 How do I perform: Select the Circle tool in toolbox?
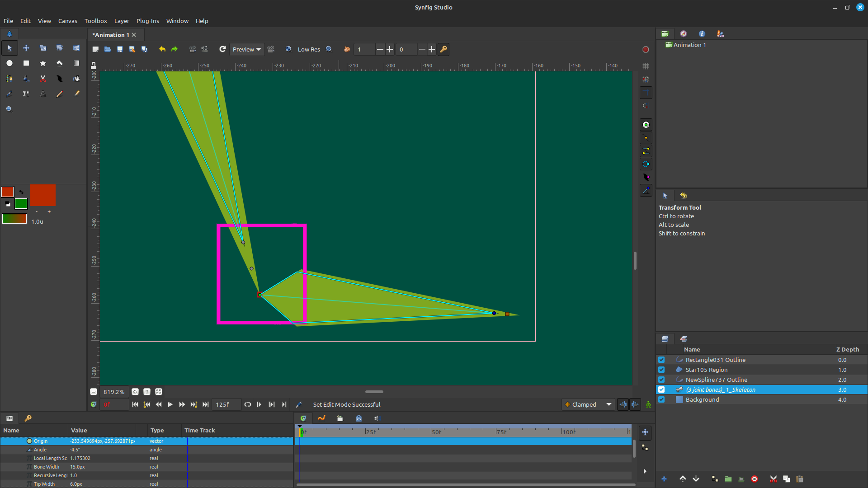click(x=9, y=63)
